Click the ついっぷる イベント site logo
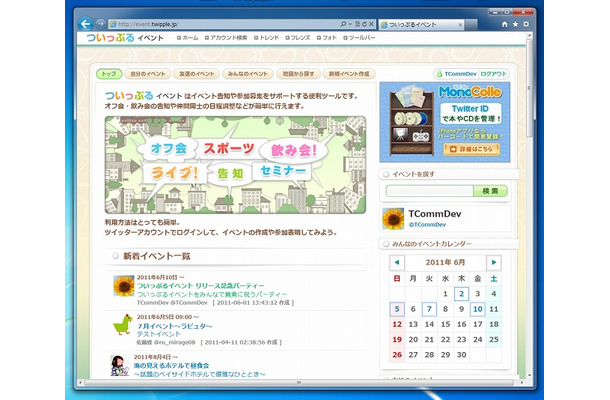The width and height of the screenshot is (610, 400). coord(124,38)
